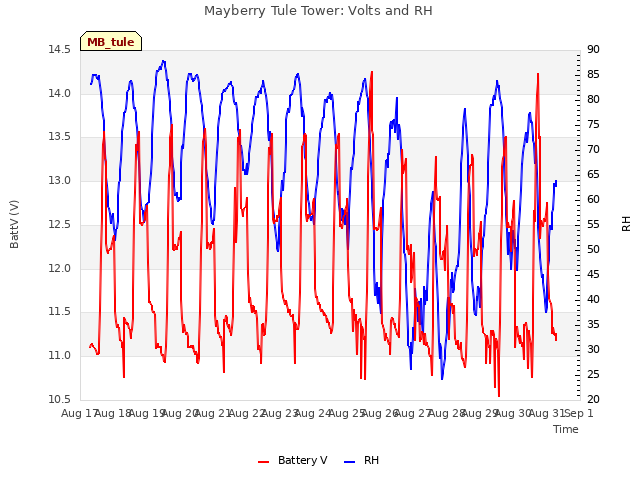Click the Aug 17 x-axis tick label
This screenshot has height=480, width=640.
pos(78,413)
